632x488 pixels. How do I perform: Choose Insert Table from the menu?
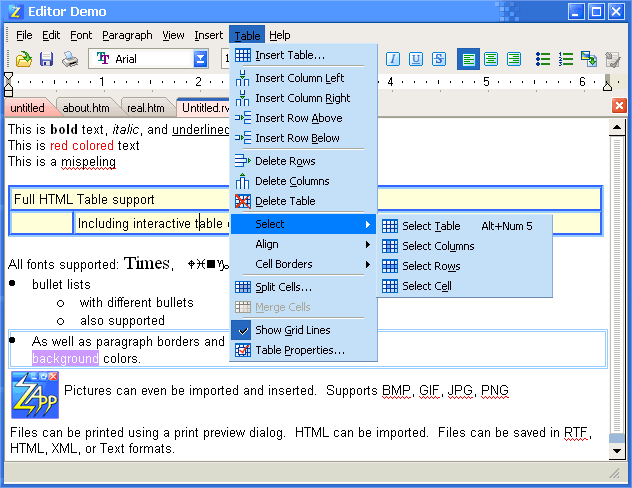pyautogui.click(x=289, y=55)
